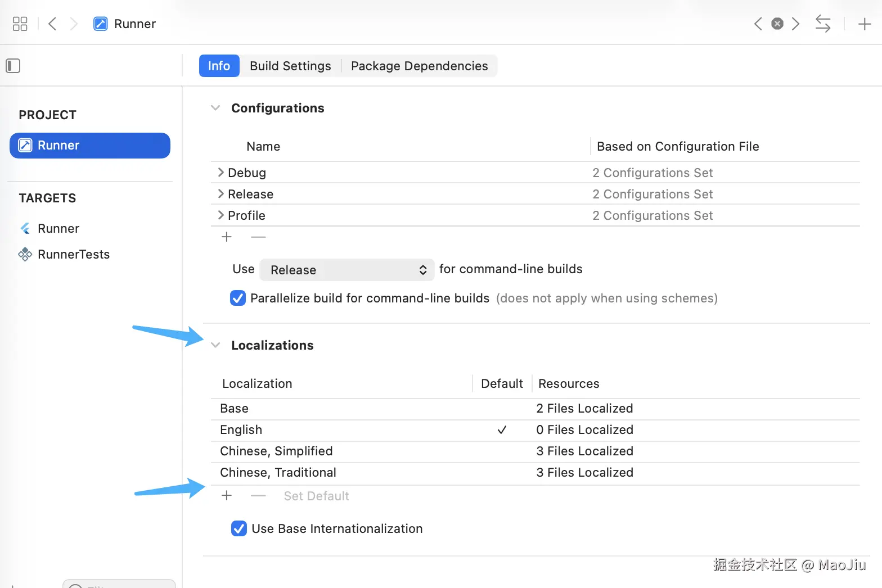Add a new editor with plus icon

[x=864, y=24]
